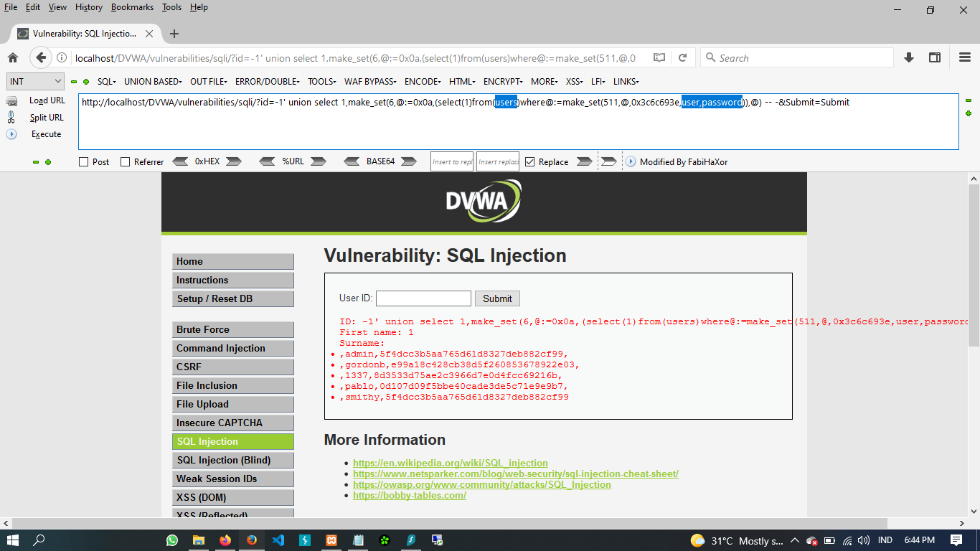Expand the LINKS dropdown
Screen dimensions: 980x551
pyautogui.click(x=626, y=82)
